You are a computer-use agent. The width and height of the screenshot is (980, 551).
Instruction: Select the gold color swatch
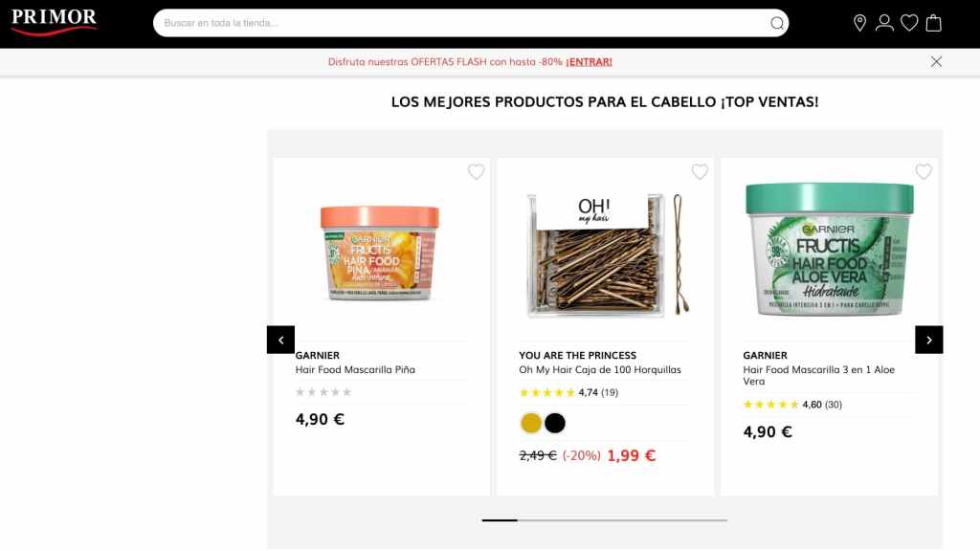(x=530, y=423)
